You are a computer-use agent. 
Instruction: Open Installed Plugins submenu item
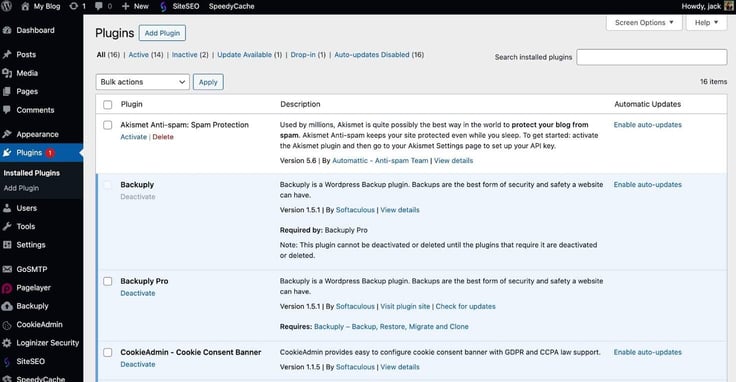[31, 173]
